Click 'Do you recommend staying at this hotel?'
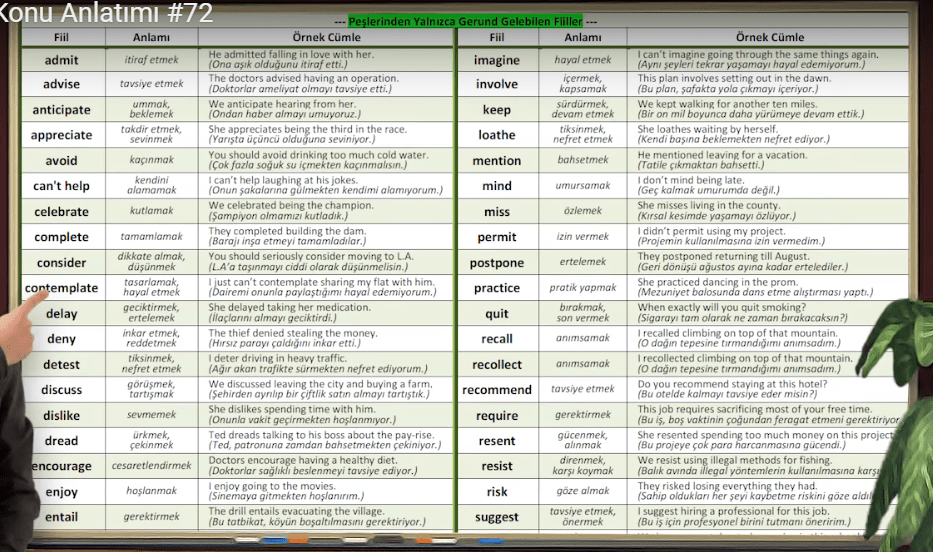 [x=732, y=384]
